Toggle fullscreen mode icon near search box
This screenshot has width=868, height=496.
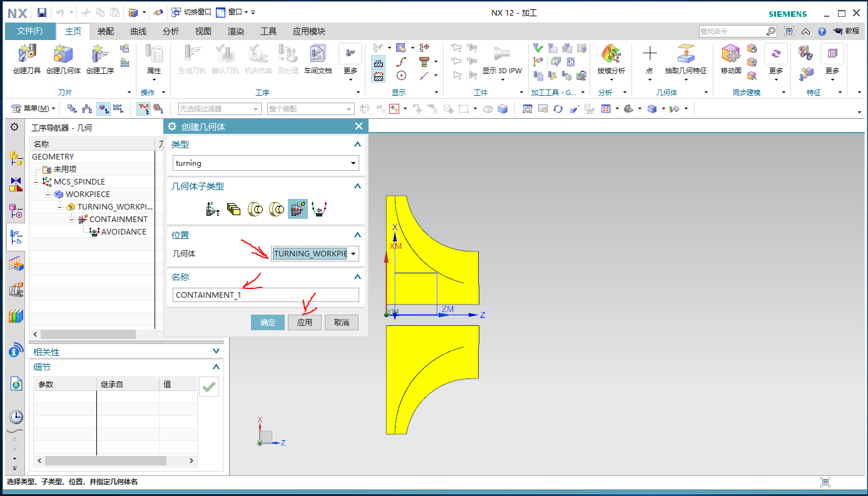pyautogui.click(x=789, y=31)
